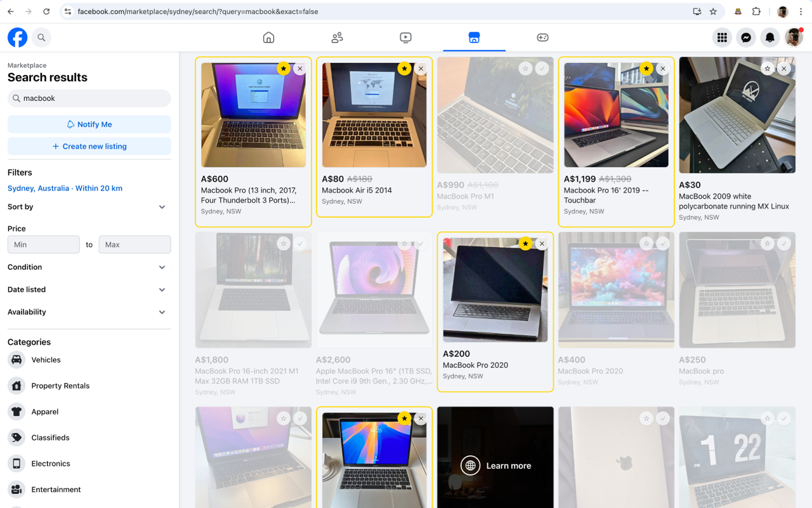Unstar the A$1,199 Macbook Pro 16' listing

[646, 69]
